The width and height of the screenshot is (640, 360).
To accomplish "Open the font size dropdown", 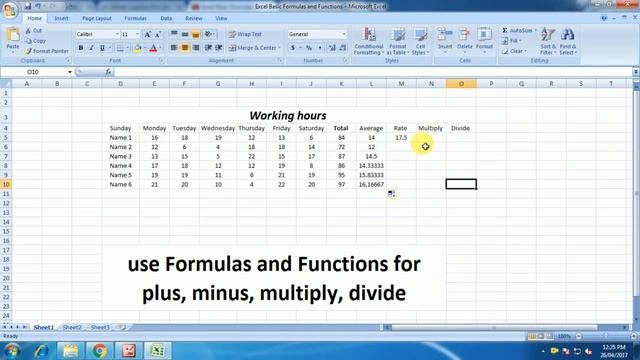I will pyautogui.click(x=137, y=34).
